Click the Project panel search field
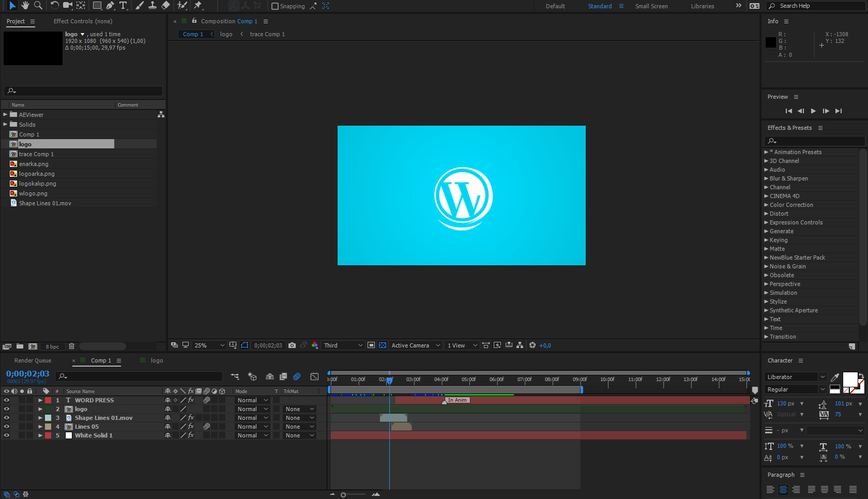The width and height of the screenshot is (868, 499). (83, 91)
